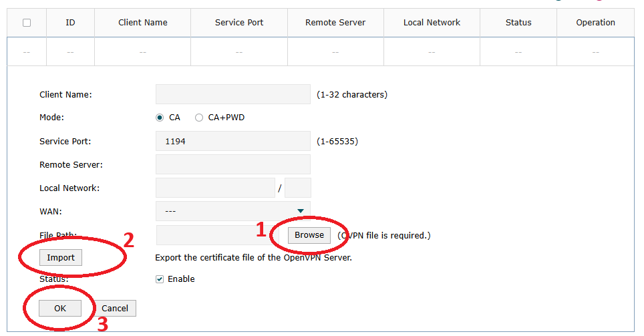Image resolution: width=644 pixels, height=336 pixels.
Task: Click the Browse button for file path
Action: 309,235
